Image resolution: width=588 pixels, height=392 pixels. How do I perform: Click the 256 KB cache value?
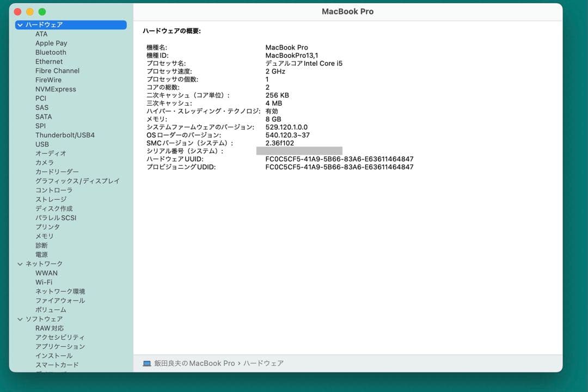(277, 95)
